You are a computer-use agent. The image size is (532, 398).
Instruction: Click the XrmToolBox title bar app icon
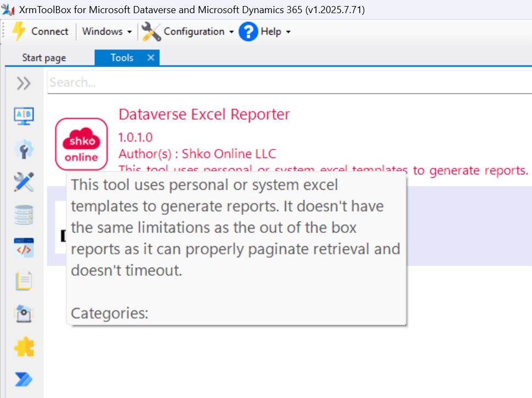8,9
